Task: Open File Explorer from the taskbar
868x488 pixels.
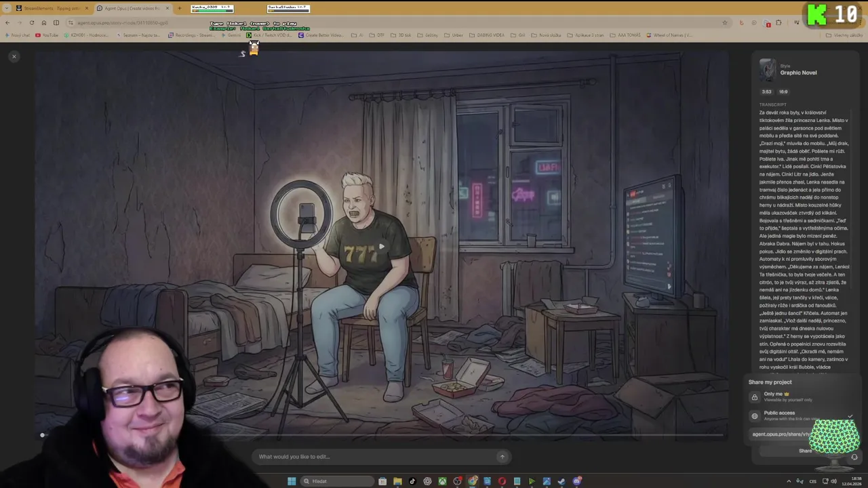Action: pos(397,481)
